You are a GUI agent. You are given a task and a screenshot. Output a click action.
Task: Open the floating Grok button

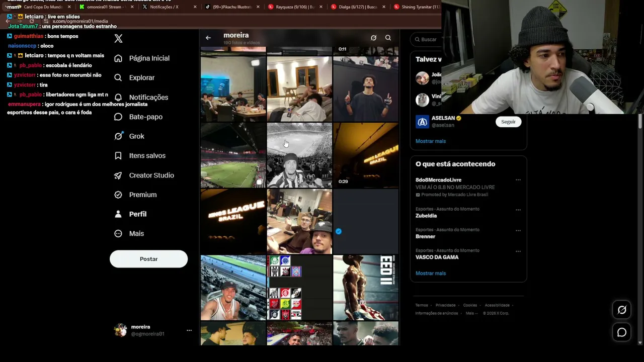[622, 310]
